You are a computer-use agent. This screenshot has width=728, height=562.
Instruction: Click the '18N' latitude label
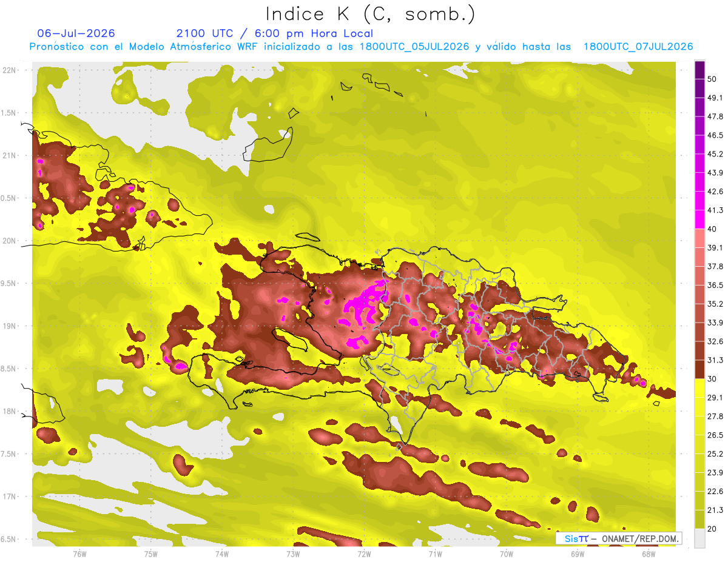[x=10, y=411]
